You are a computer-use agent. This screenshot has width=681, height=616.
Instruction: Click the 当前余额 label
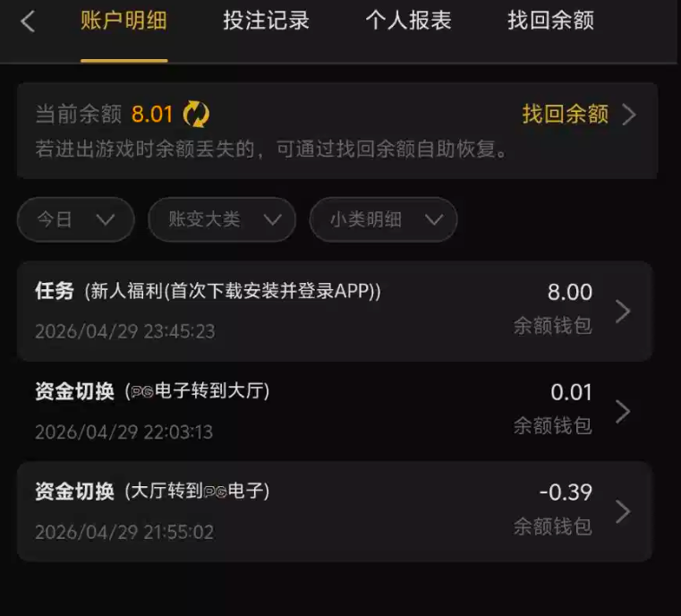[78, 115]
